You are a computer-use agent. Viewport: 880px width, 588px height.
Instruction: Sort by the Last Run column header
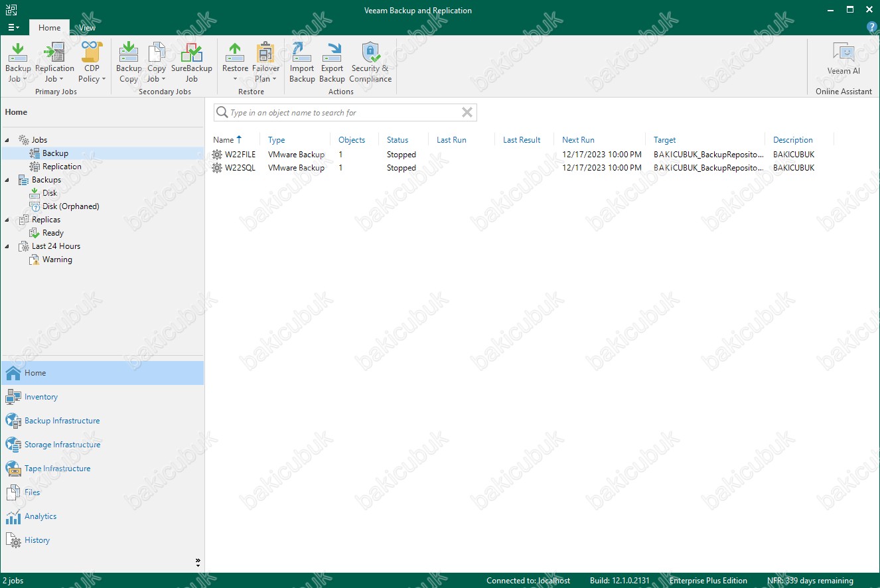(x=451, y=140)
